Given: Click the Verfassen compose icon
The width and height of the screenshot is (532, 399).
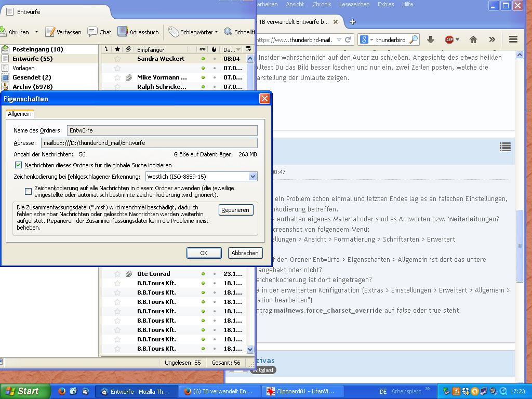Looking at the screenshot, I should [50, 32].
